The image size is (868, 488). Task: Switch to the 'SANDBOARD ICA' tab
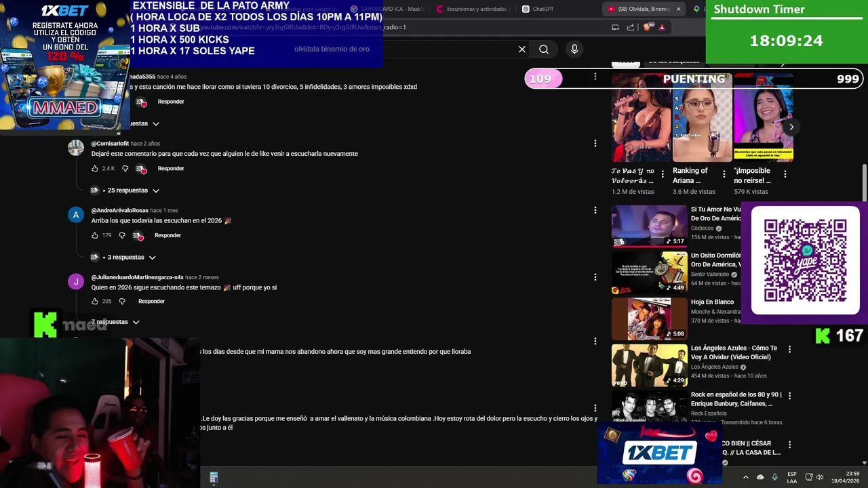pyautogui.click(x=387, y=9)
